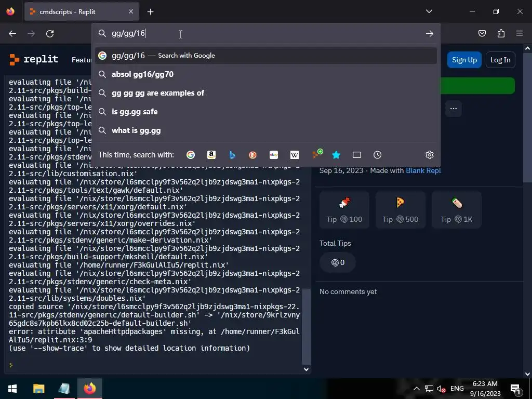Open Windows Start menu
This screenshot has width=532, height=399.
pos(12,389)
